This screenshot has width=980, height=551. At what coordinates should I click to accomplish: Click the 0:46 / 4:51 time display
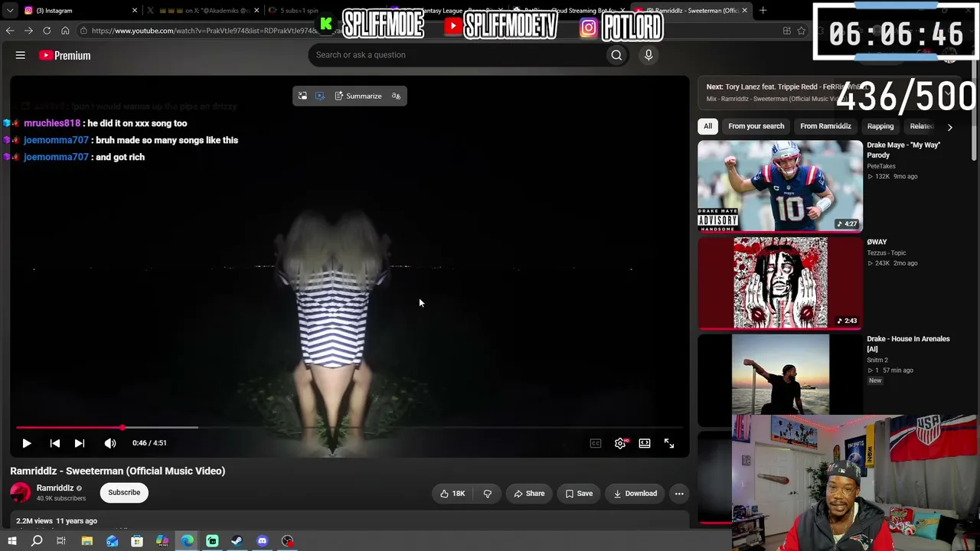pos(149,443)
